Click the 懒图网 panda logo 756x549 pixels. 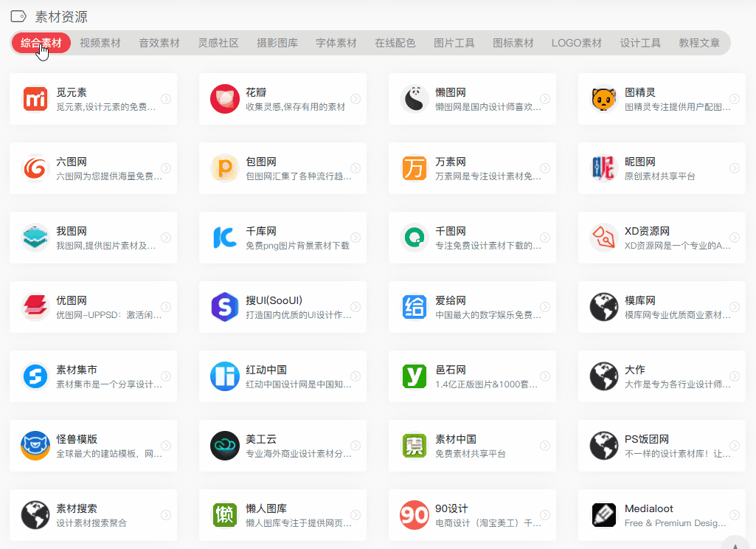415,99
